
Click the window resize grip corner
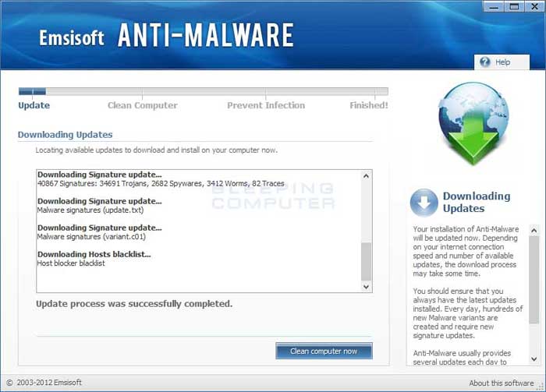(541, 387)
